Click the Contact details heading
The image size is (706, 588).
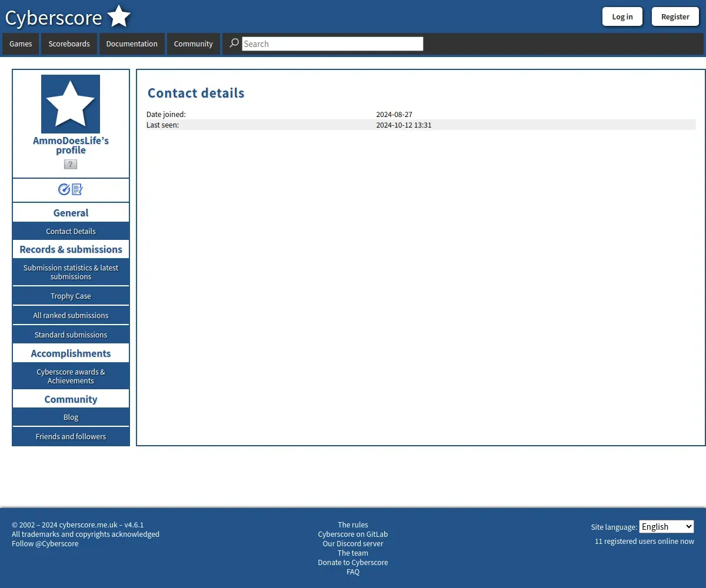coord(196,93)
